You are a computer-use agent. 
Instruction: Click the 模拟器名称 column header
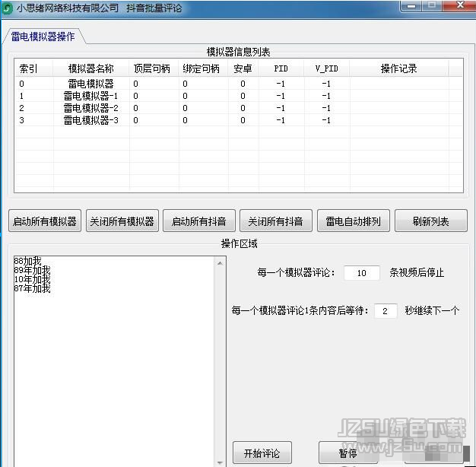point(91,68)
